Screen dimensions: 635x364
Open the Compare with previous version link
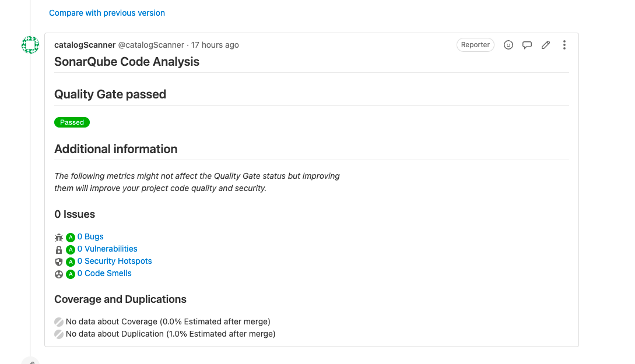tap(107, 13)
